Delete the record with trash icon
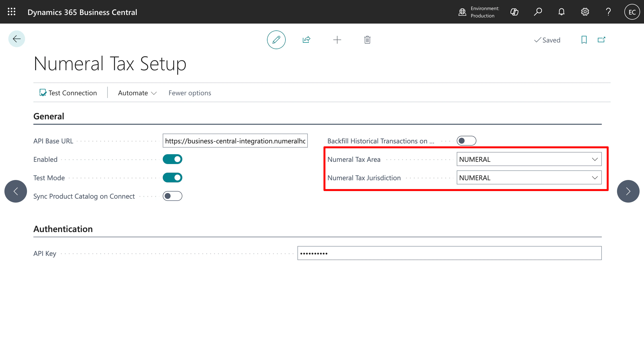The height and width of the screenshot is (359, 644). 367,40
